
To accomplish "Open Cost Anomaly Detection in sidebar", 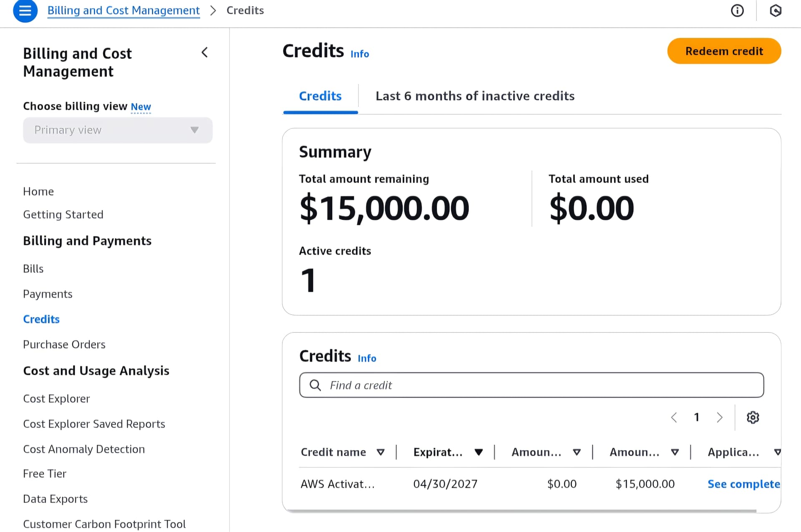I will click(84, 449).
